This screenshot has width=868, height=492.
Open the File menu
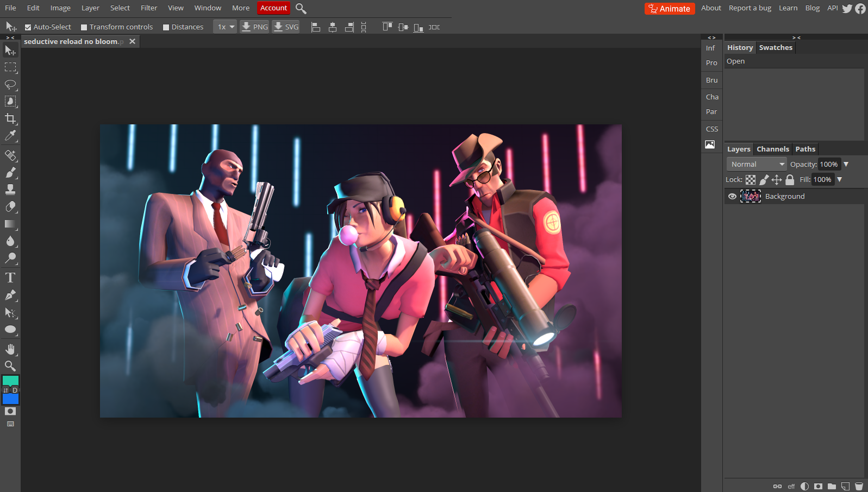point(10,8)
